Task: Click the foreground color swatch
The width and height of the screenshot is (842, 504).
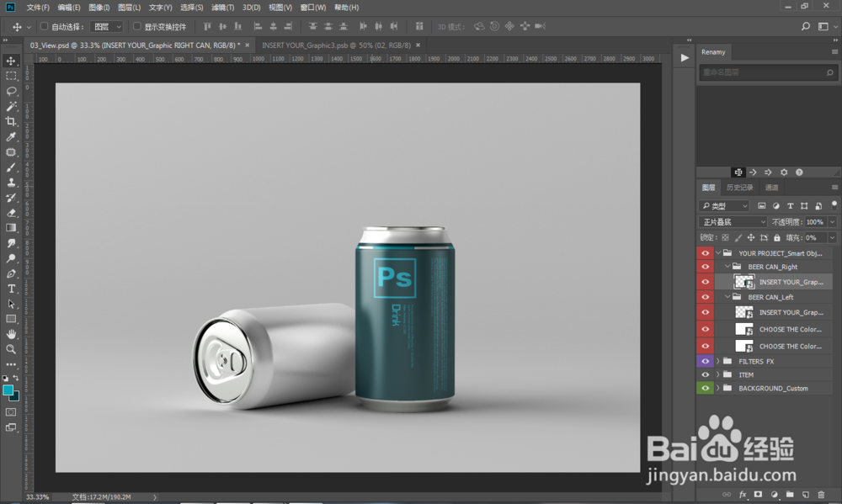Action: pyautogui.click(x=8, y=390)
